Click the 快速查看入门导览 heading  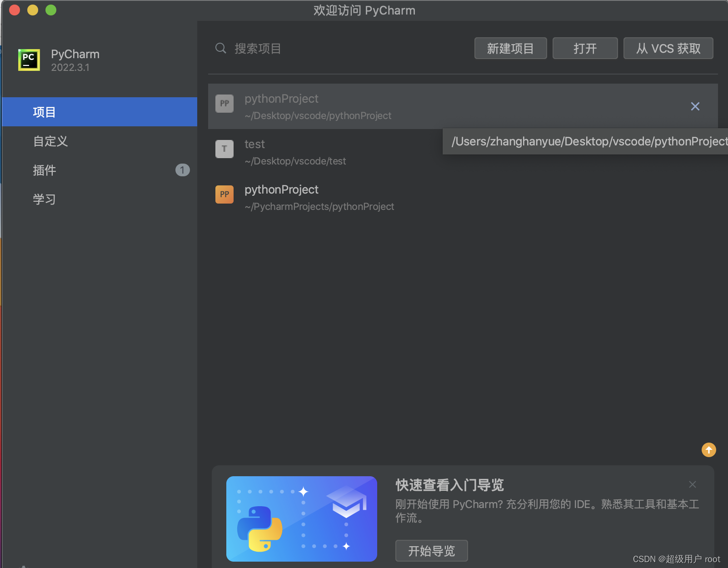tap(450, 485)
